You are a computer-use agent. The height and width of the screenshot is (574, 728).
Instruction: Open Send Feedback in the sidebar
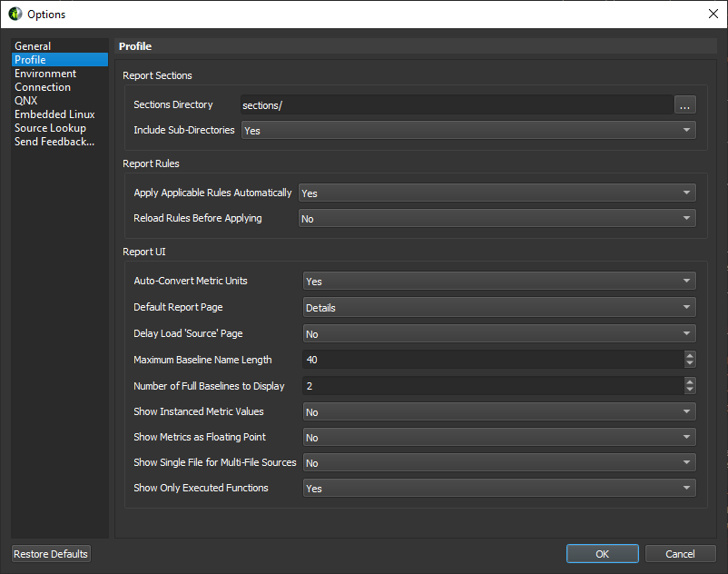coord(54,142)
